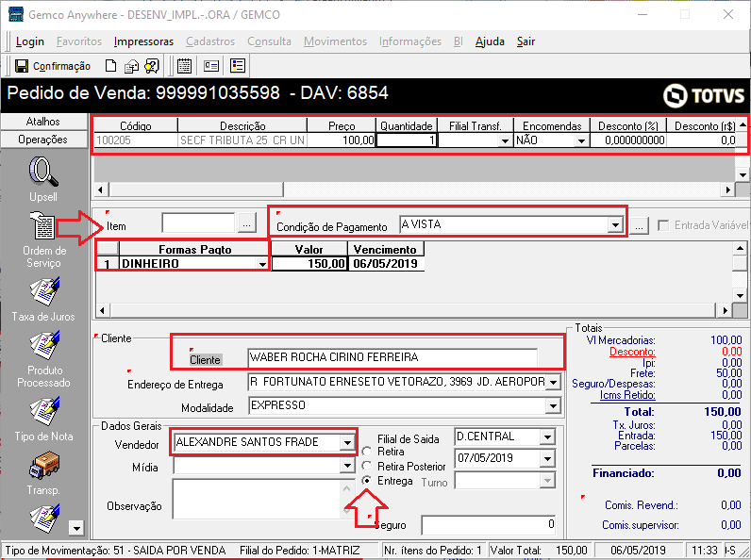Open the Taxa de Juros shortcut
751x560 pixels.
pos(44,291)
